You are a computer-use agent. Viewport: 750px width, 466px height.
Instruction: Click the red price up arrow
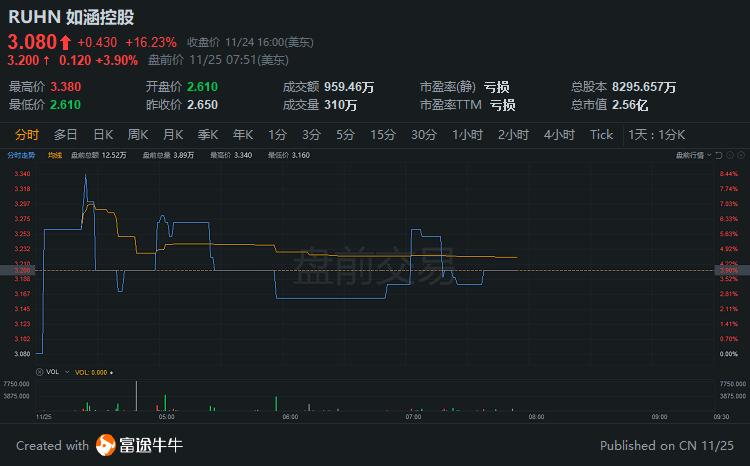(65, 42)
